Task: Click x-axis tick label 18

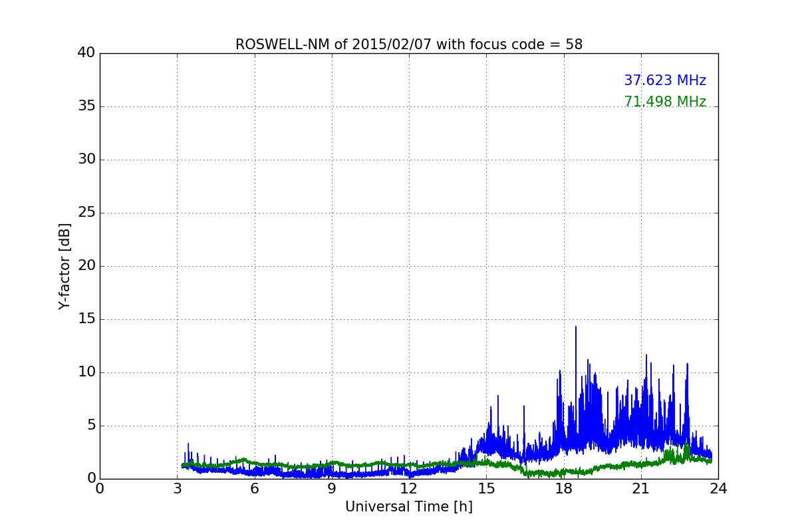Action: (x=564, y=489)
